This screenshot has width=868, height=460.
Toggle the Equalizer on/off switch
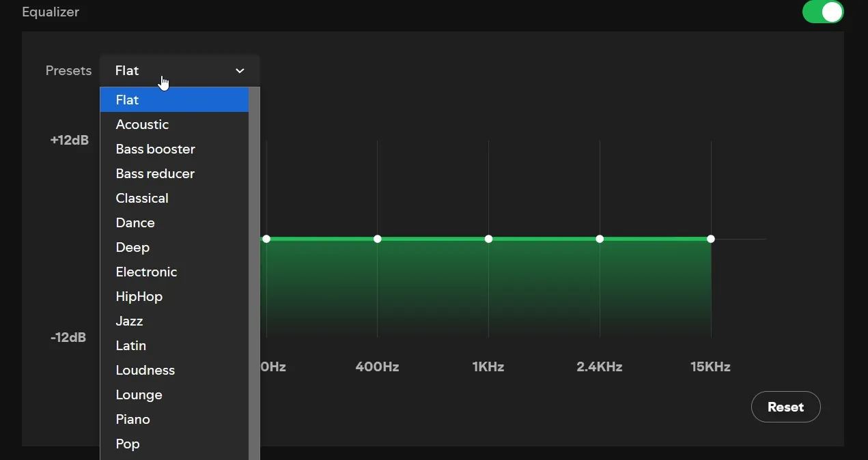(822, 12)
